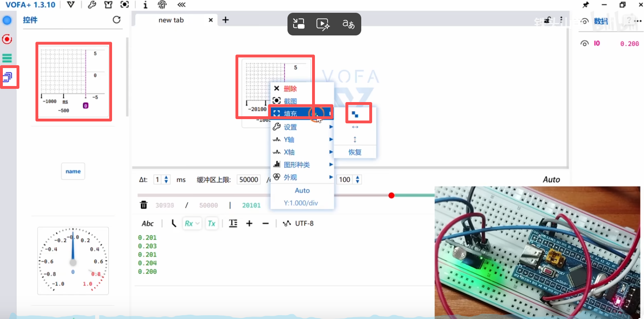The height and width of the screenshot is (319, 644).
Task: Add a new tab with the plus icon
Action: (x=226, y=20)
